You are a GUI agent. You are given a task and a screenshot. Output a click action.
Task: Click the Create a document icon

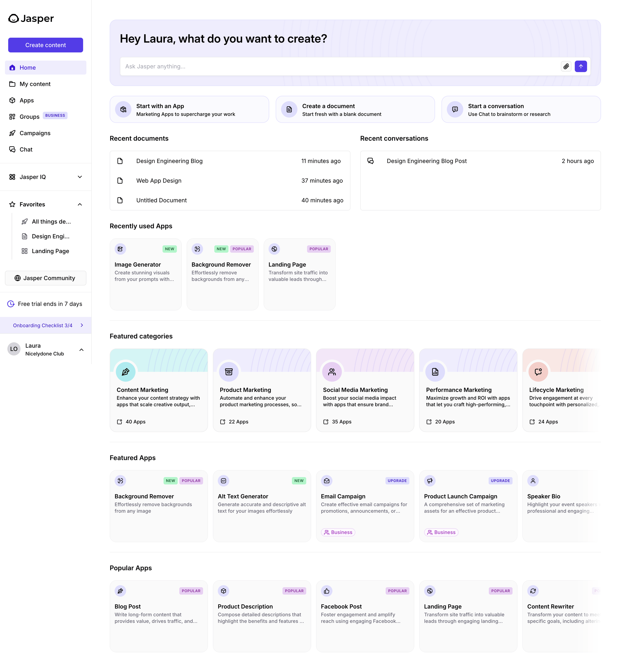coord(289,110)
